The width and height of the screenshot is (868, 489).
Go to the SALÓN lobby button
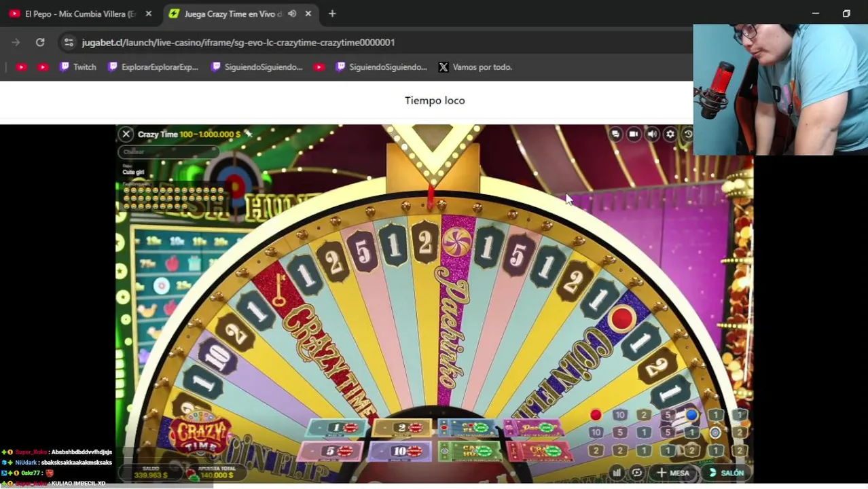point(726,473)
